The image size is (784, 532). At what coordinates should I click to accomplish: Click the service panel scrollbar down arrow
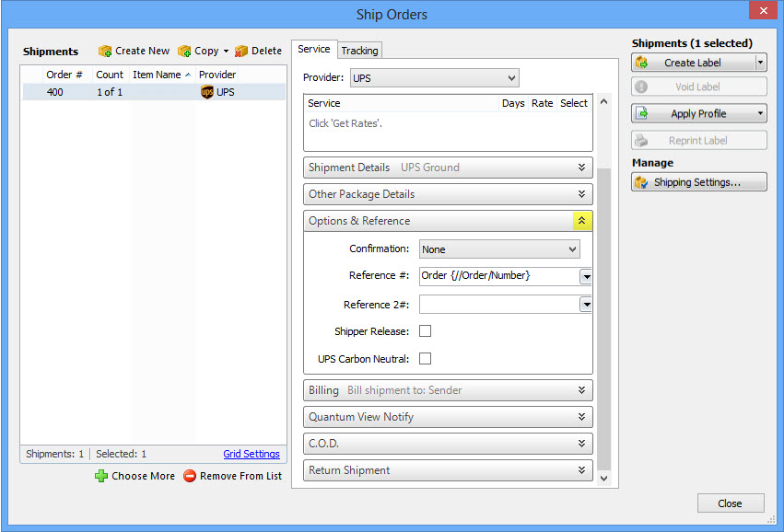coord(604,478)
